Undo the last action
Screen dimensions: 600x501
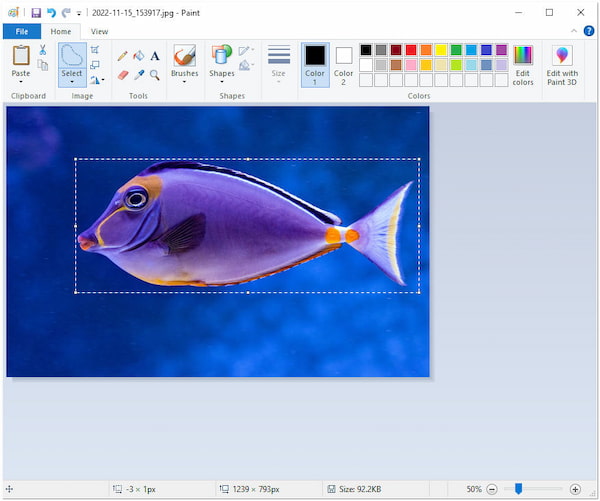51,13
